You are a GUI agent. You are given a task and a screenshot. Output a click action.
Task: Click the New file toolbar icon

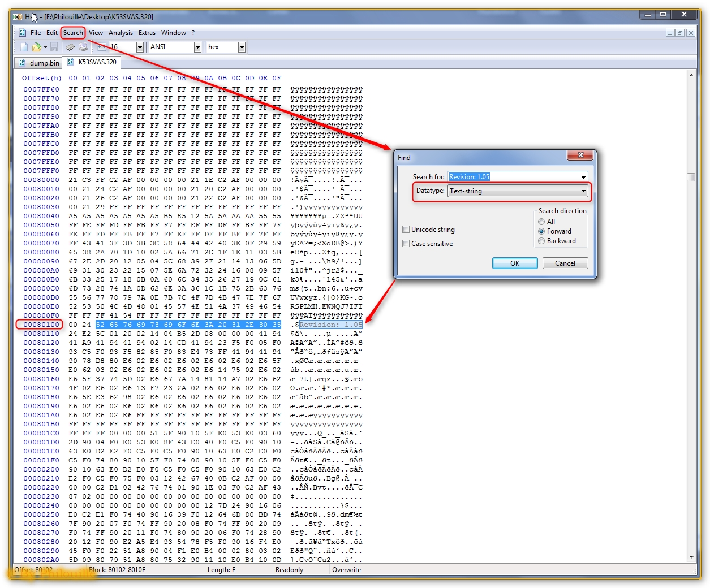click(x=24, y=47)
